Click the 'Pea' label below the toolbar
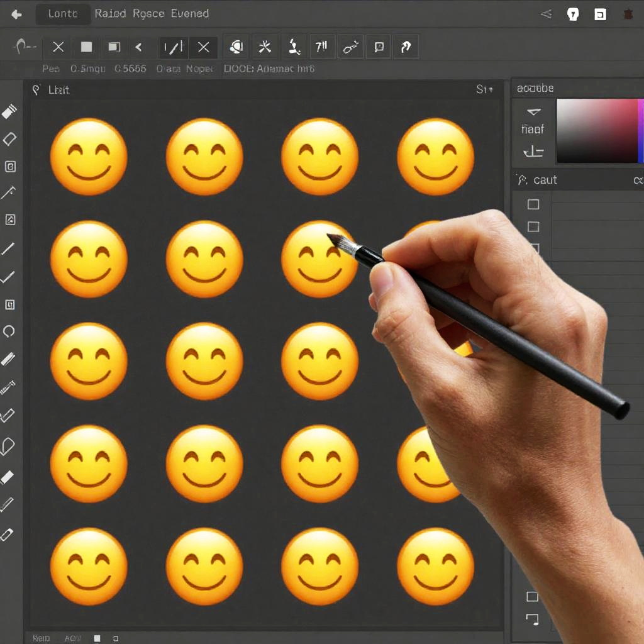The image size is (644, 644). pos(51,69)
